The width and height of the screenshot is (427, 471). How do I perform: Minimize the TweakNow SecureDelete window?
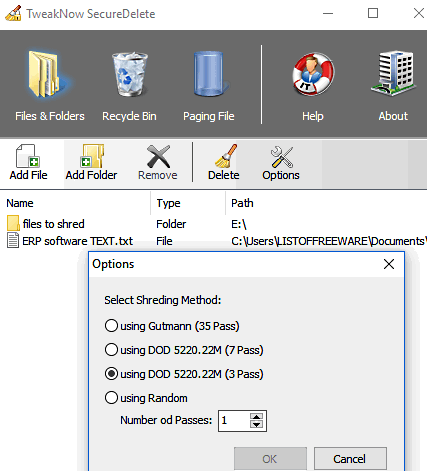point(328,13)
